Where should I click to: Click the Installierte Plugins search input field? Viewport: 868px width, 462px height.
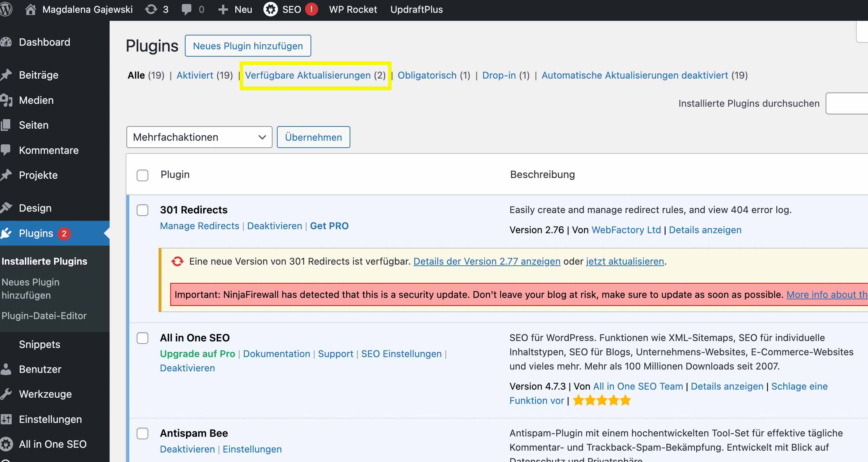coord(851,103)
